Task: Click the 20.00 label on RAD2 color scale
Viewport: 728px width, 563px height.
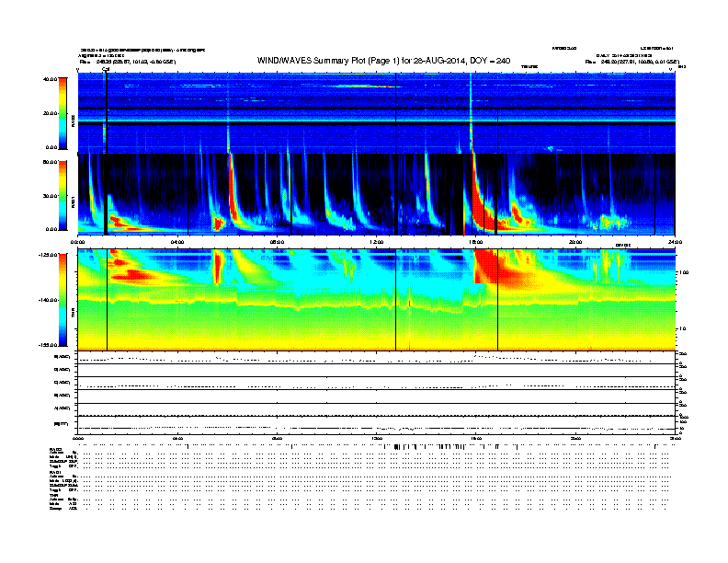Action: tap(51, 113)
